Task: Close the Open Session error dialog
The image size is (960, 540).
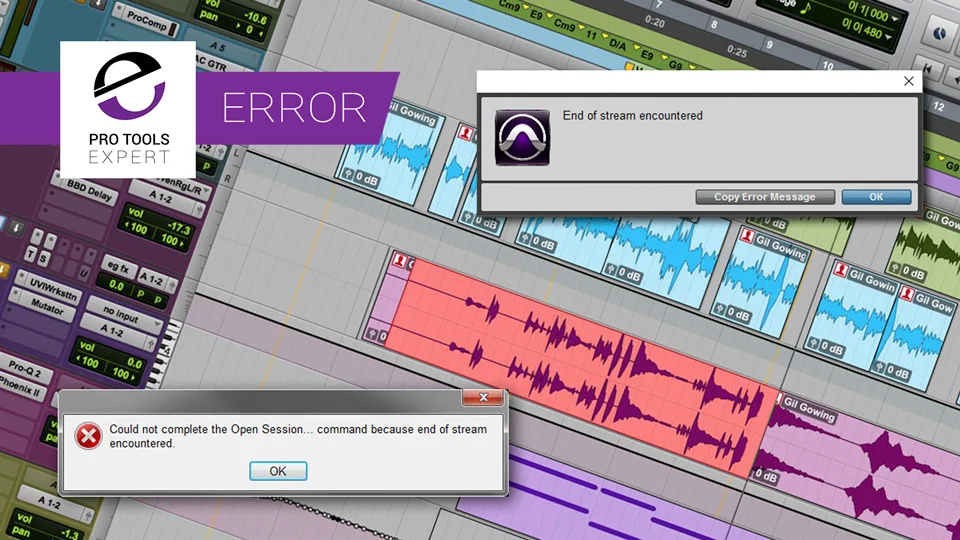Action: pyautogui.click(x=483, y=397)
